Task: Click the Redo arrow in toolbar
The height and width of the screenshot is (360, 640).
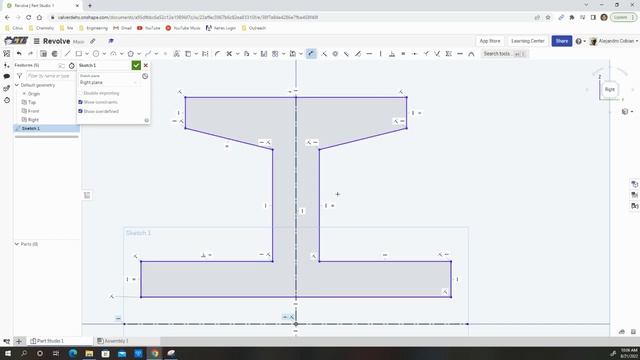Action: pyautogui.click(x=30, y=53)
